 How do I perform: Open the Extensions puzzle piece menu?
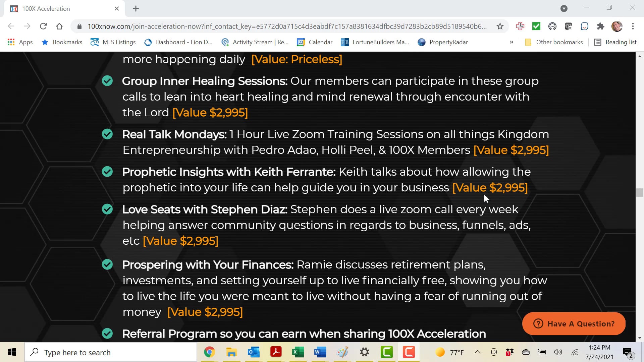[601, 26]
